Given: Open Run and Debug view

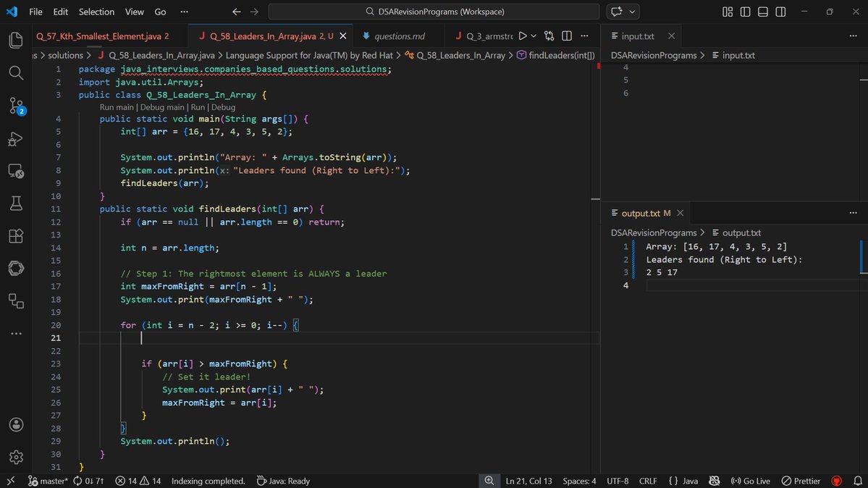Looking at the screenshot, I should [16, 138].
